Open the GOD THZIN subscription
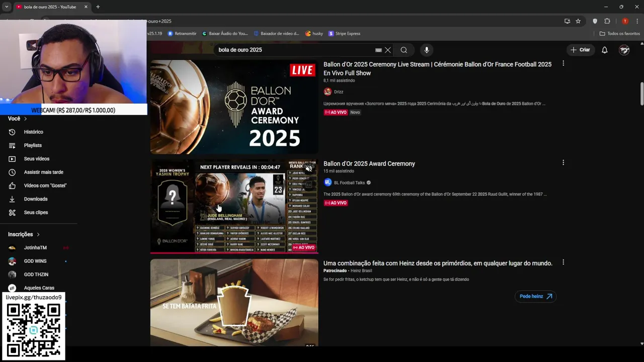 pos(36,275)
